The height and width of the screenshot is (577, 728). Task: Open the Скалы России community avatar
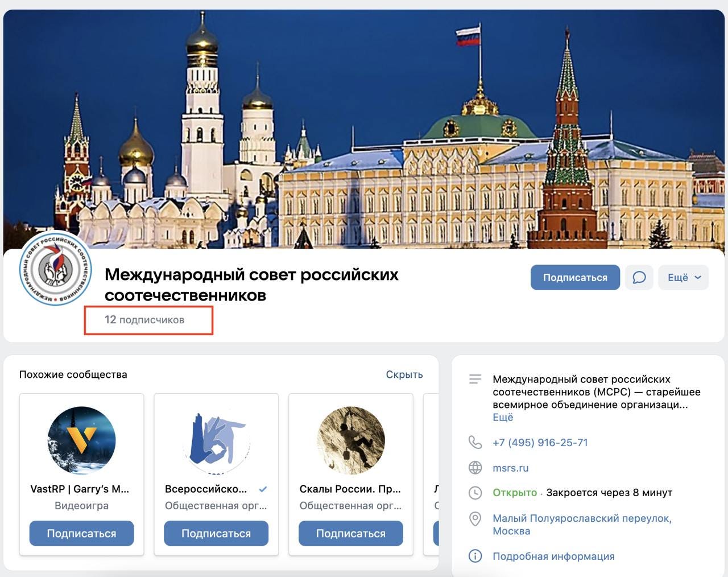tap(350, 440)
